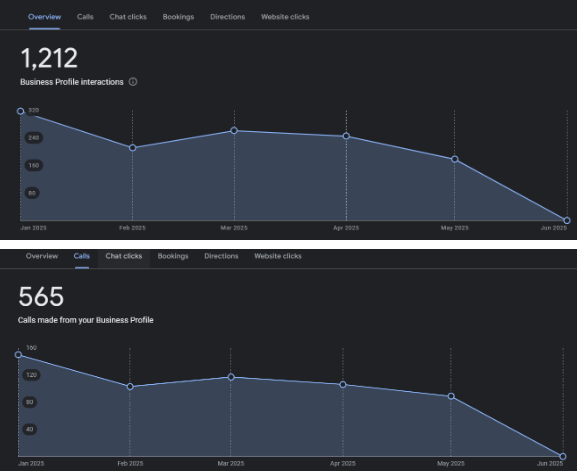Screen dimensions: 577x471
Task: Switch to Chat clicks tab in bottom panel
Action: [124, 256]
